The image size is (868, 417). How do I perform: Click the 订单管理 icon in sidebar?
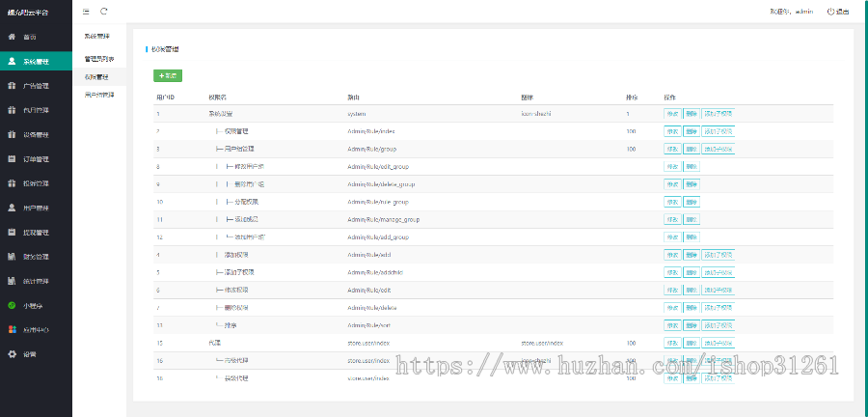[13, 159]
